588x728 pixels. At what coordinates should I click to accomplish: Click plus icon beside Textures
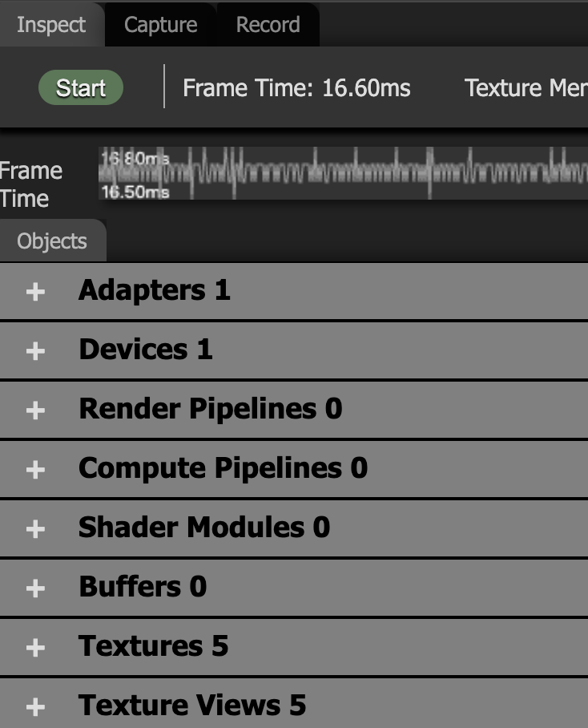click(x=35, y=647)
